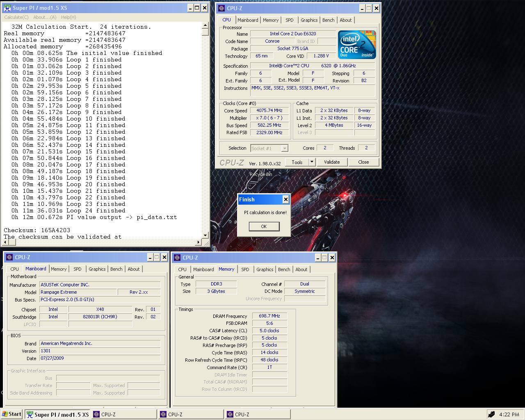Minimize the Super PI window
Image resolution: width=525 pixels, height=420 pixels.
point(190,8)
